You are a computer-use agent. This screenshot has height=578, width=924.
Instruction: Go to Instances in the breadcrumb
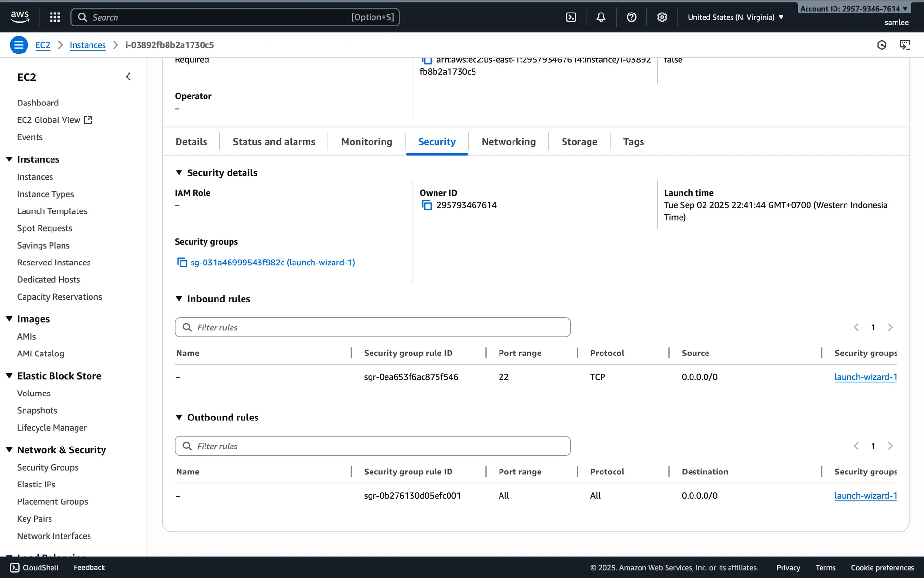[88, 45]
